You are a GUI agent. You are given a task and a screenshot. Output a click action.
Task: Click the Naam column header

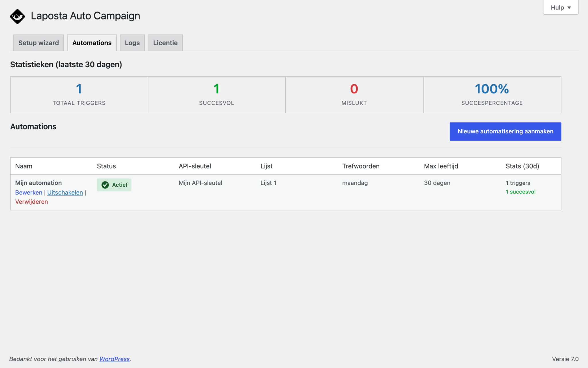coord(24,166)
